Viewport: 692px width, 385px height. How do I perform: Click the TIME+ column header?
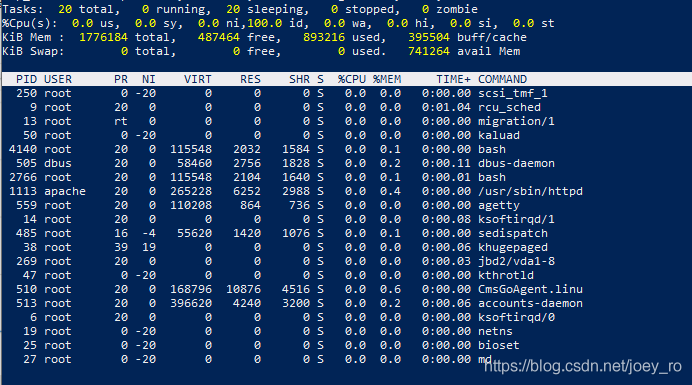[453, 79]
